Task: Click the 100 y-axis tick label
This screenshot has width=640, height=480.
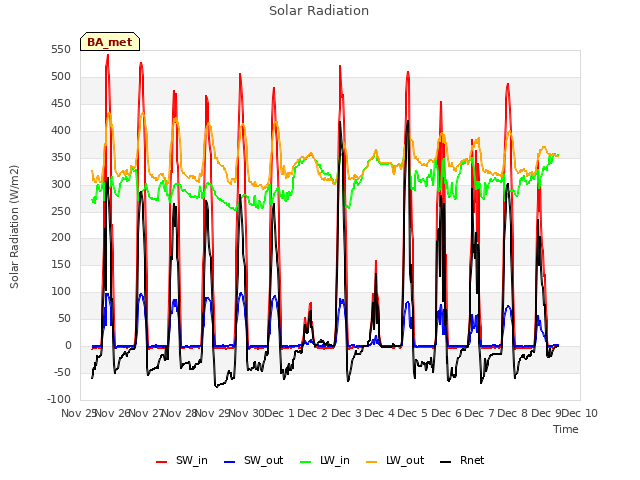Action: coord(61,291)
